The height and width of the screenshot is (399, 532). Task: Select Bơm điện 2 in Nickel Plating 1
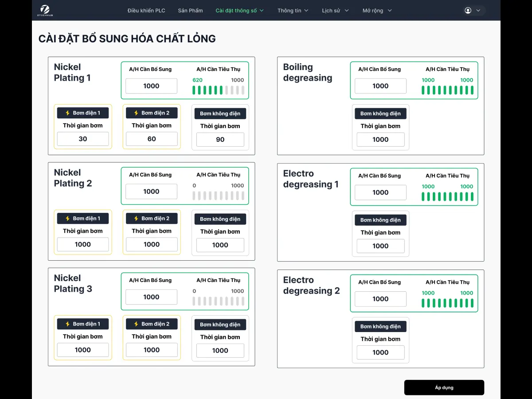click(x=152, y=113)
